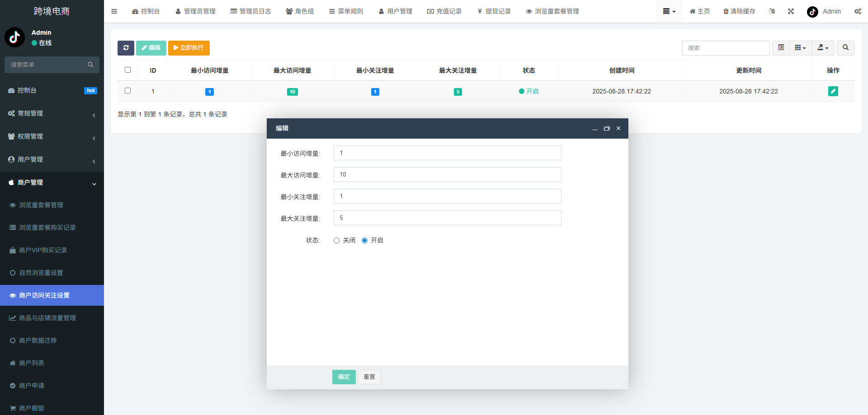
Task: Switch to the 充值记录 menu item
Action: coord(444,11)
